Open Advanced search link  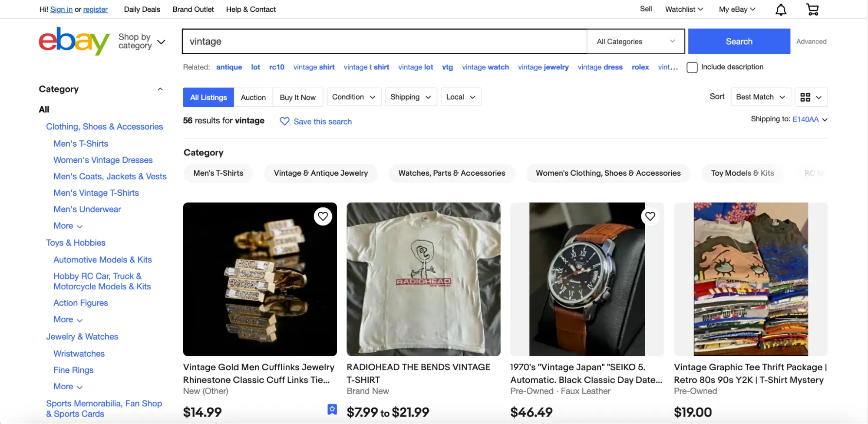[811, 41]
